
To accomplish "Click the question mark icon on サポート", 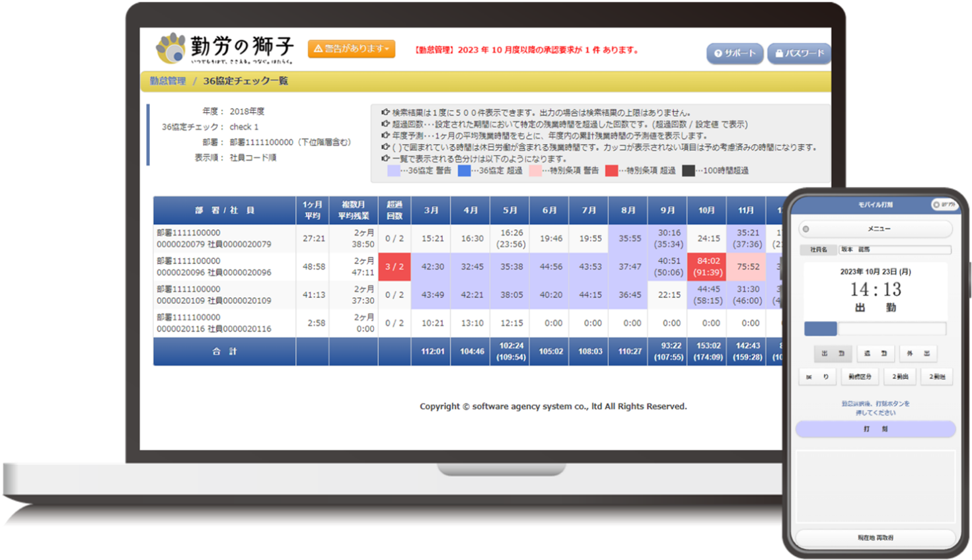I will (717, 53).
